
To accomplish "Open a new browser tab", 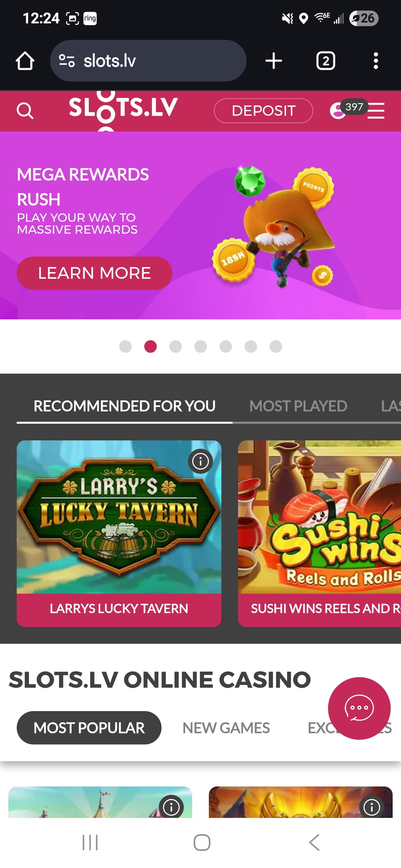I will click(x=273, y=61).
